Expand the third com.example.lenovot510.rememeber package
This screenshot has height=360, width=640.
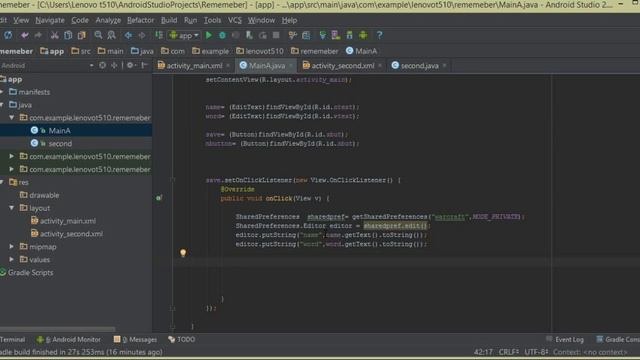11,169
